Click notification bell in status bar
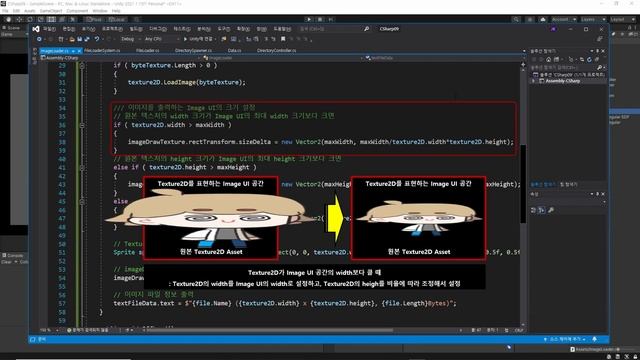This screenshot has width=640, height=360. [x=594, y=339]
